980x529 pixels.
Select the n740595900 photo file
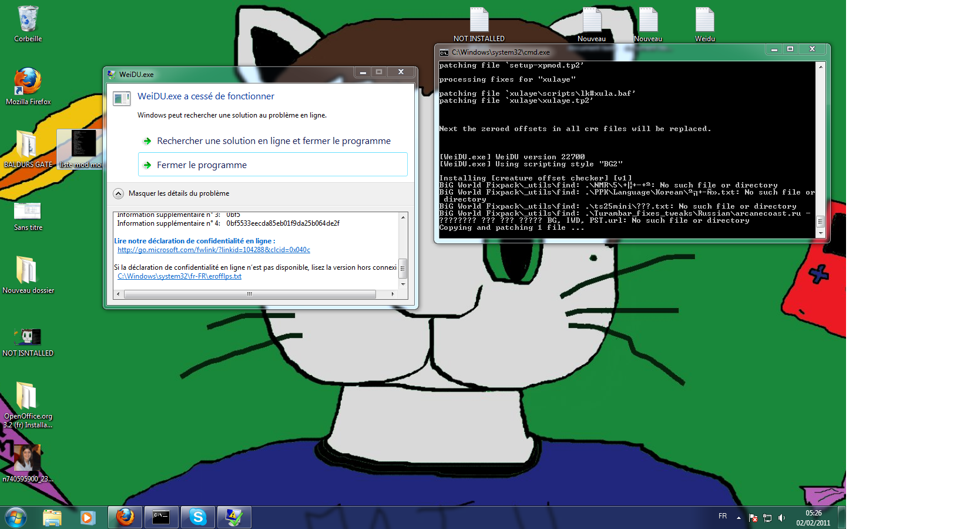coord(28,463)
